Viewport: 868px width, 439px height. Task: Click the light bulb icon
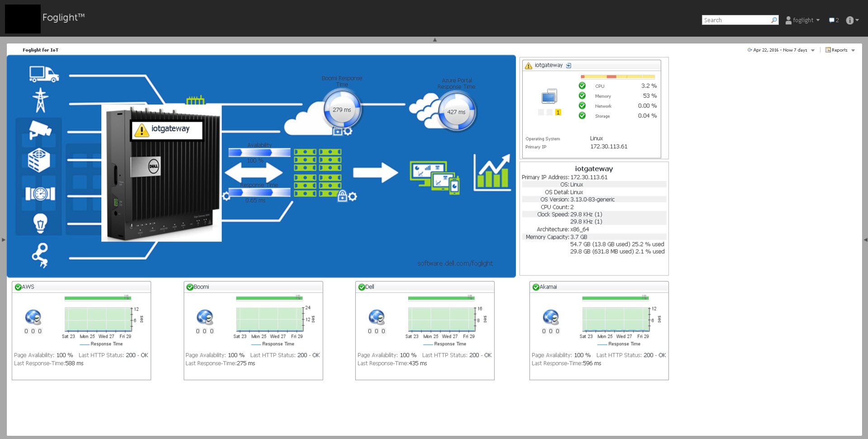[x=40, y=223]
